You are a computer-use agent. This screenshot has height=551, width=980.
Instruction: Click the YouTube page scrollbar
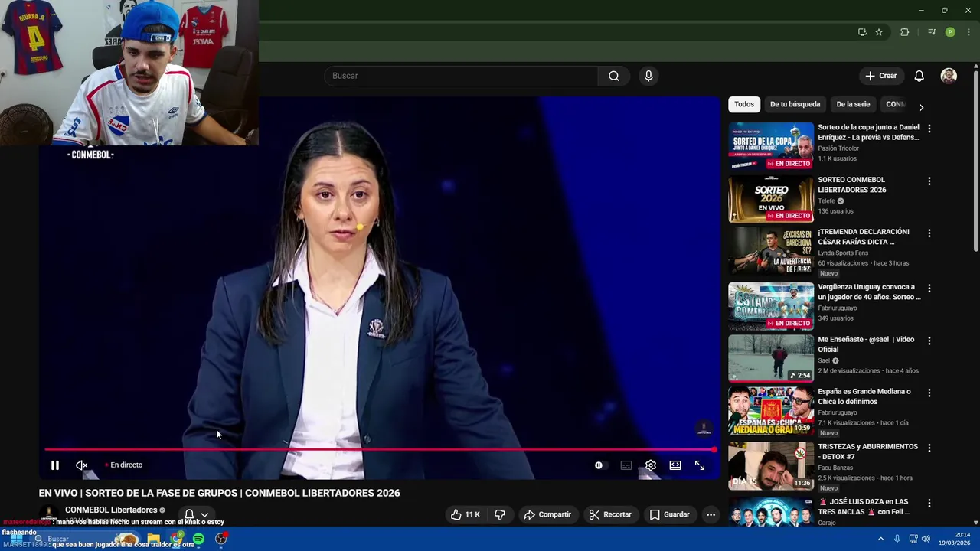pyautogui.click(x=976, y=161)
